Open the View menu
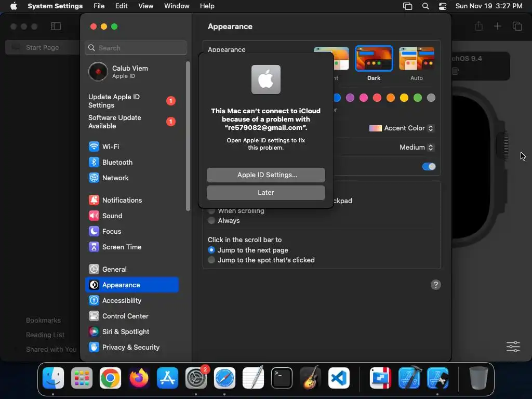532x399 pixels. pos(145,6)
